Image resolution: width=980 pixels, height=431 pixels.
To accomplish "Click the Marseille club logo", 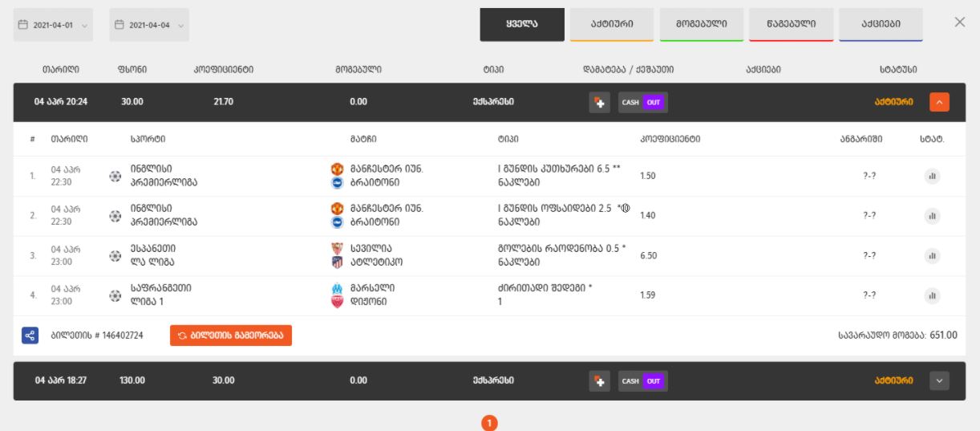I will pyautogui.click(x=337, y=289).
